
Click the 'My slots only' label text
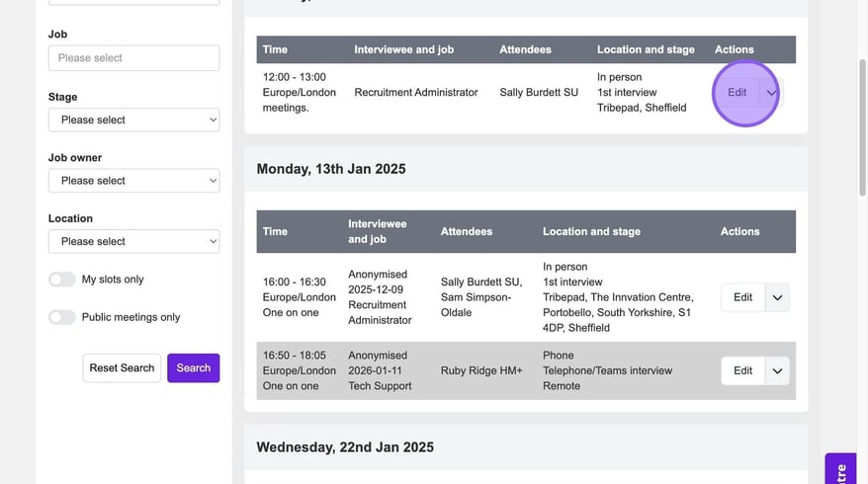(x=113, y=280)
